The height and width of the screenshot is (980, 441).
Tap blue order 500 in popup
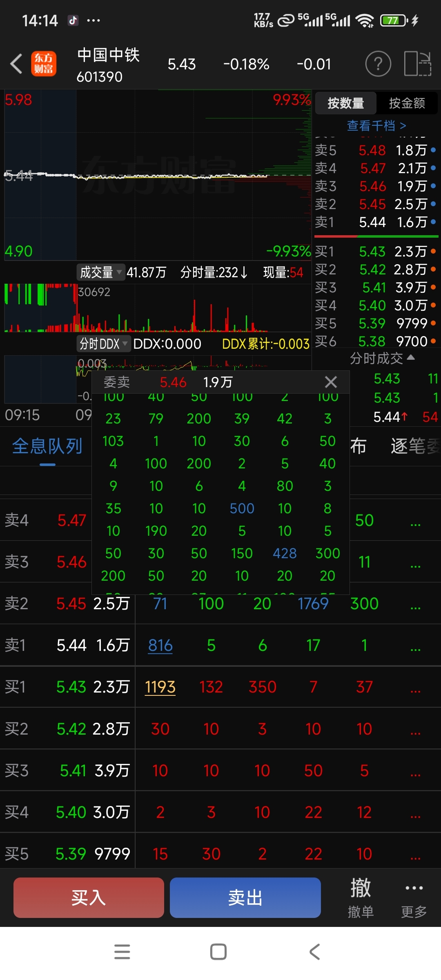click(242, 508)
